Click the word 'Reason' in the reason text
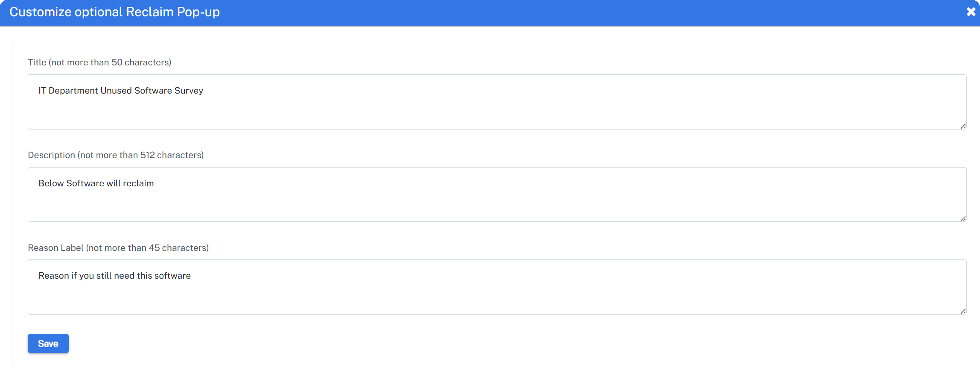Screen dimensions: 980x368 tap(53, 276)
